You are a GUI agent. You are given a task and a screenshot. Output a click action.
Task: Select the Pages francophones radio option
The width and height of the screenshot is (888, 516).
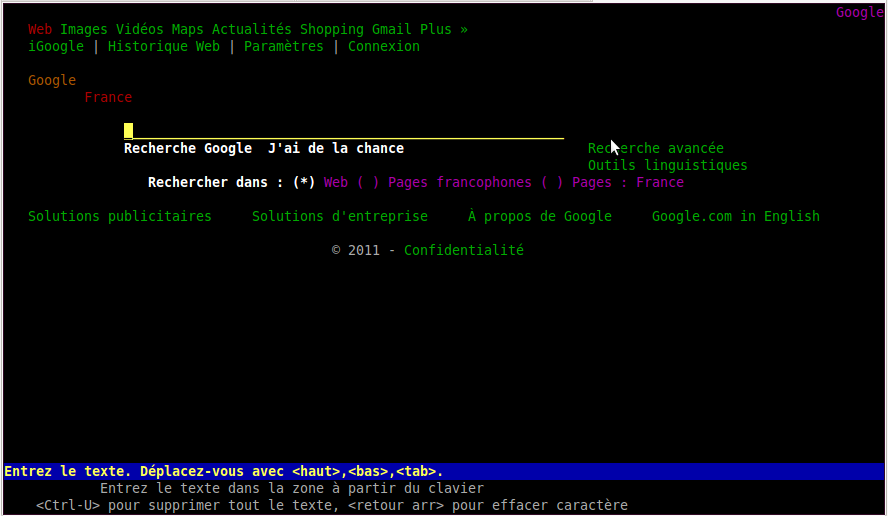pos(368,183)
